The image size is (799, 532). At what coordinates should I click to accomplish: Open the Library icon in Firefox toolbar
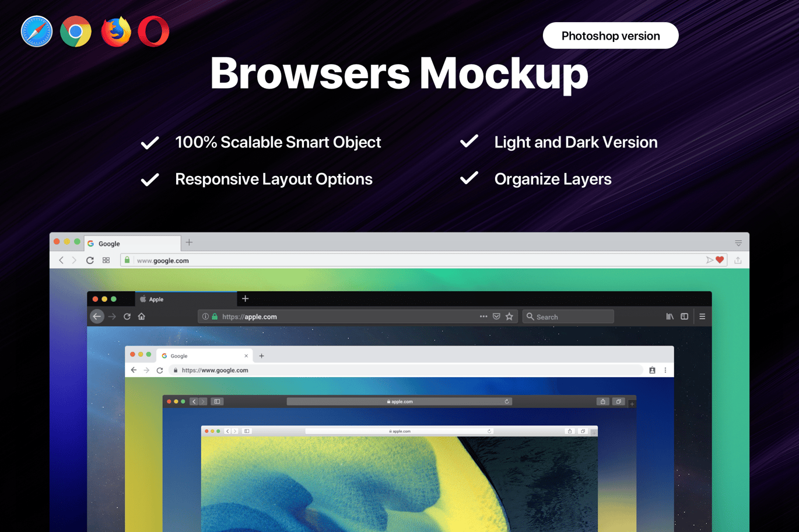(670, 316)
